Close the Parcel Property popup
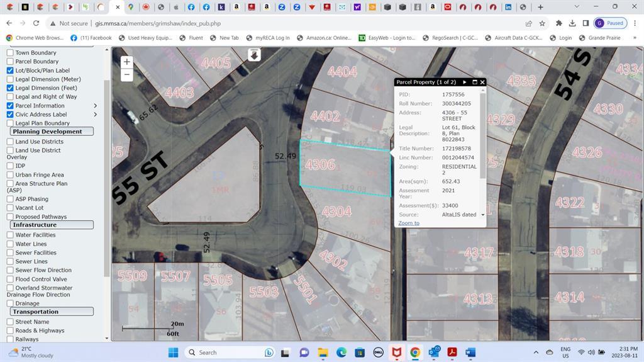Screen dimensions: 644x362 482,82
